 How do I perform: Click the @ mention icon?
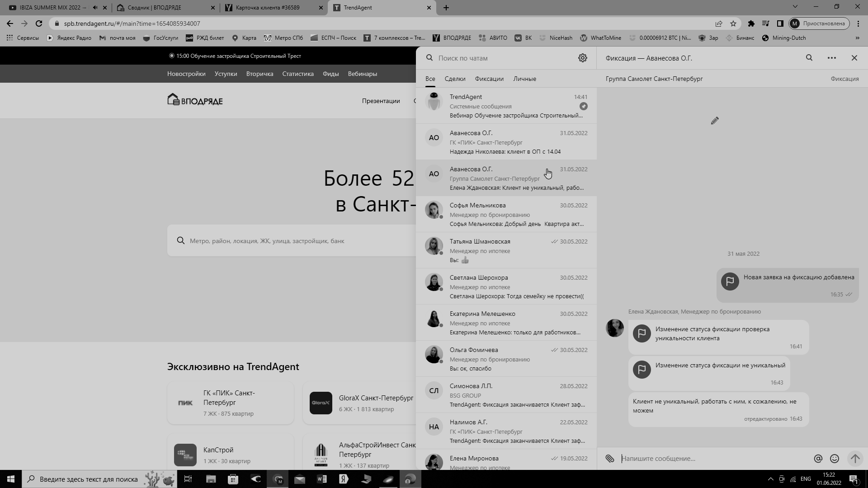pos(818,459)
